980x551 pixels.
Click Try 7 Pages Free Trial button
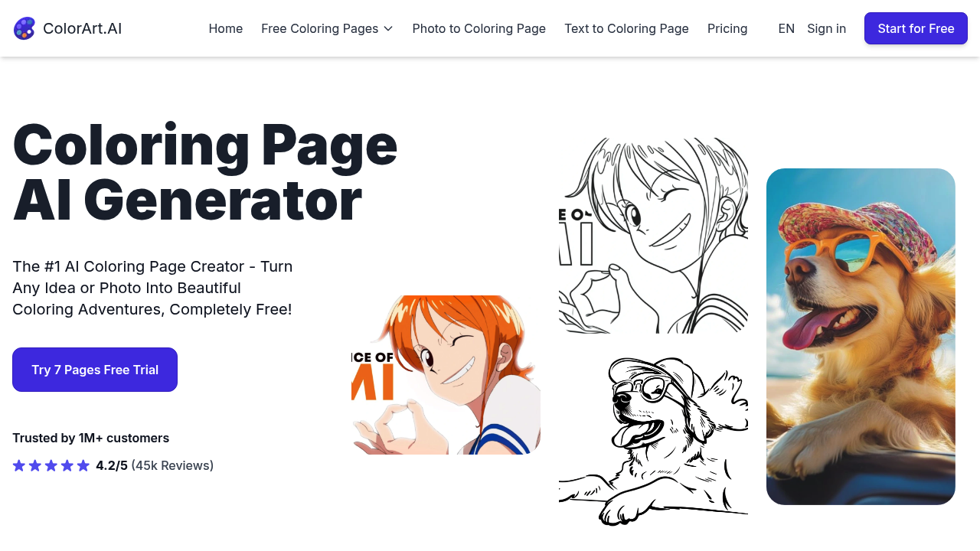95,370
